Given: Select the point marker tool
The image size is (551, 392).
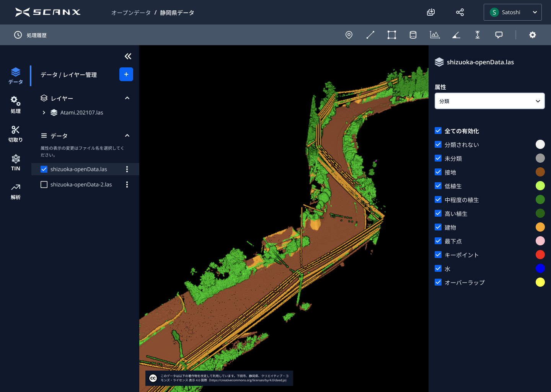Looking at the screenshot, I should click(349, 35).
